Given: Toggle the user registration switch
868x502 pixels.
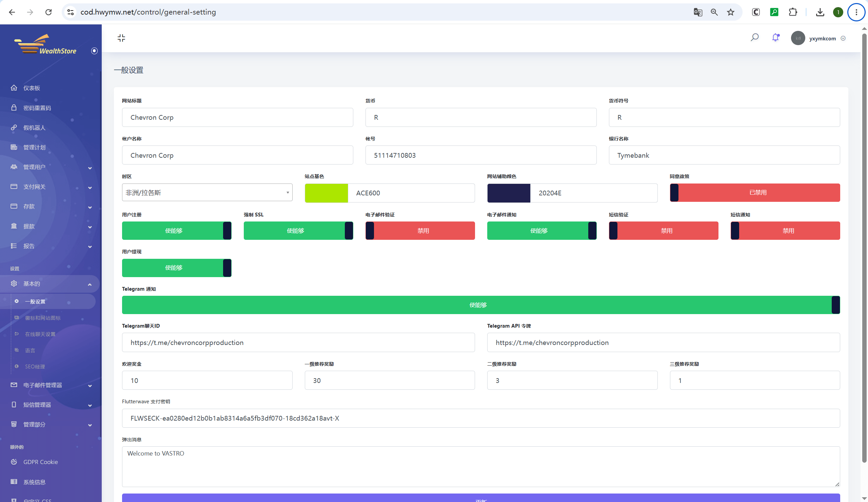Looking at the screenshot, I should tap(177, 231).
